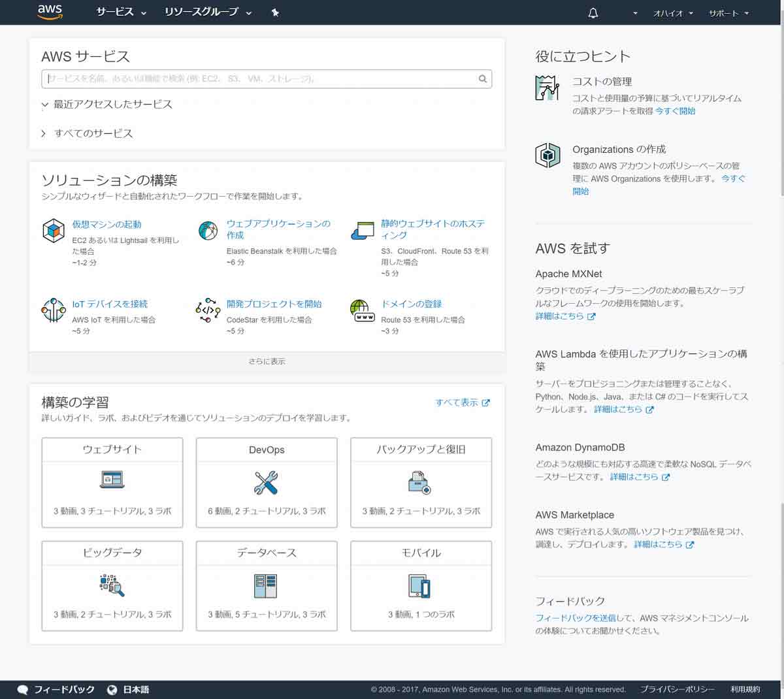784x699 pixels.
Task: Open the notifications bell icon
Action: pyautogui.click(x=593, y=12)
